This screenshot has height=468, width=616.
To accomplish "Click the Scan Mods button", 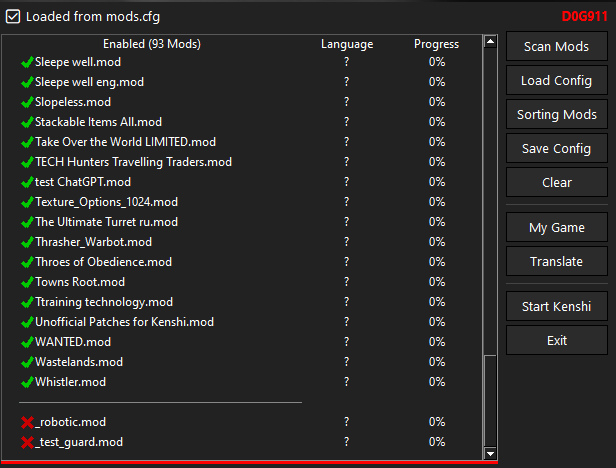I will point(557,46).
